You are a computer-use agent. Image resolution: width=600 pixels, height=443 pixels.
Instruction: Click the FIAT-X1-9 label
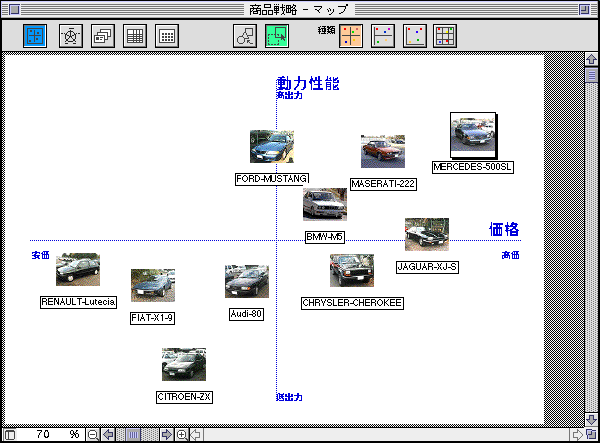click(x=153, y=318)
